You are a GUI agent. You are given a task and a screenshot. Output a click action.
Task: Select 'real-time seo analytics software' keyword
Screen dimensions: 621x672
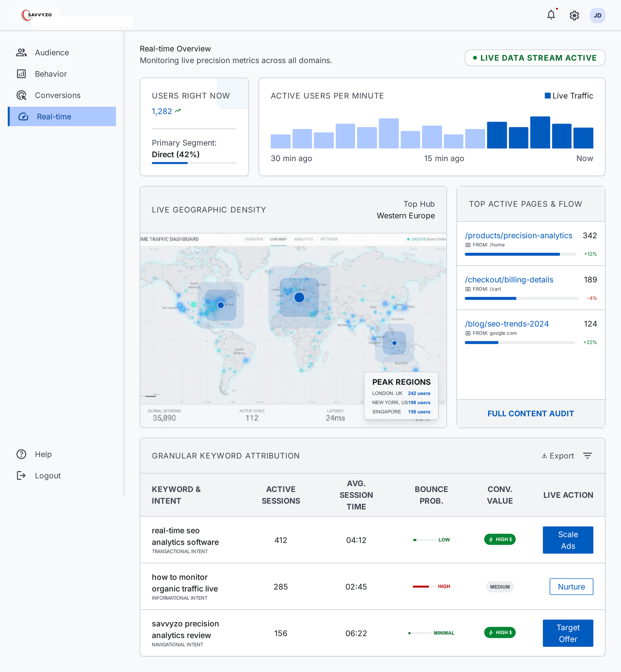click(x=185, y=537)
